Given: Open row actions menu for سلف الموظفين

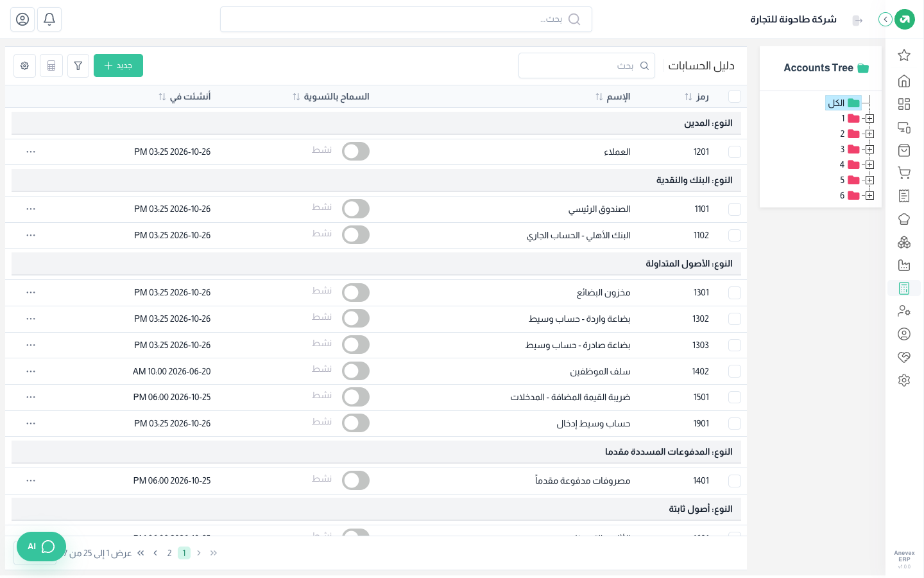Looking at the screenshot, I should pyautogui.click(x=31, y=371).
